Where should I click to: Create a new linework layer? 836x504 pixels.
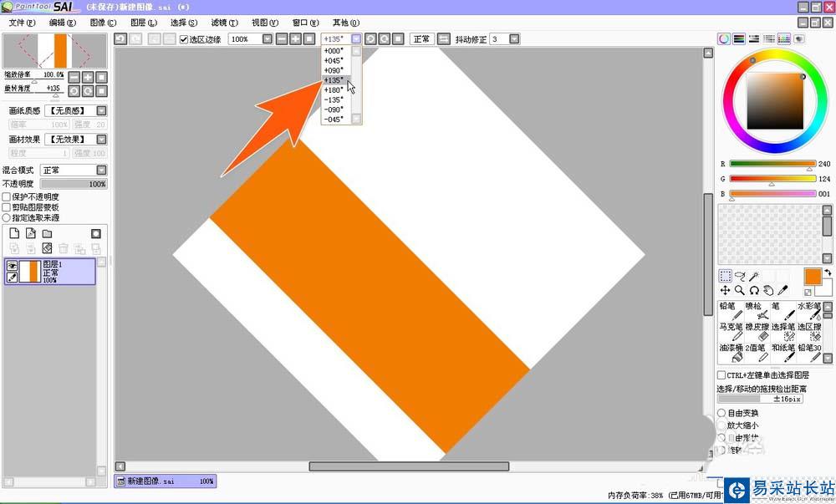(31, 233)
